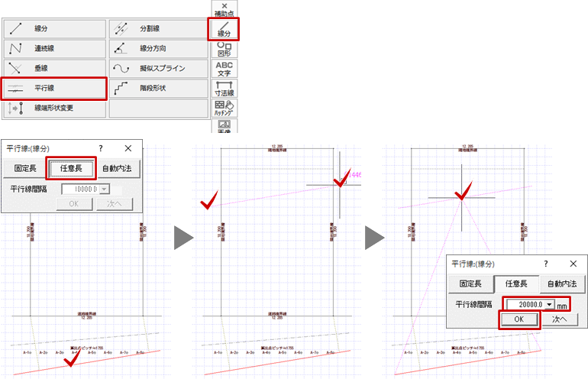Enable 自動内法 in the 20000.0 dialog
This screenshot has height=379, width=588.
click(x=562, y=283)
